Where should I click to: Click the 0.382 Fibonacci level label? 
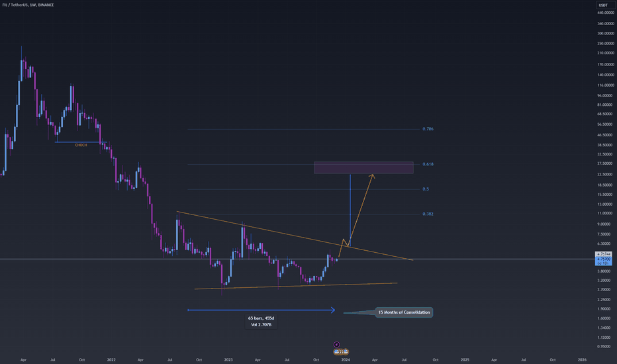pyautogui.click(x=428, y=214)
